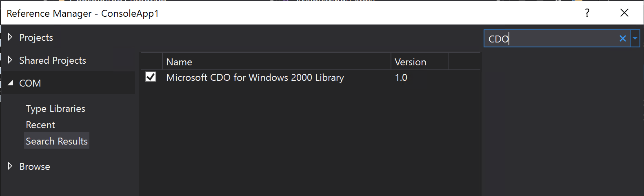
Task: Expand the Browse section arrow
Action: pyautogui.click(x=10, y=166)
